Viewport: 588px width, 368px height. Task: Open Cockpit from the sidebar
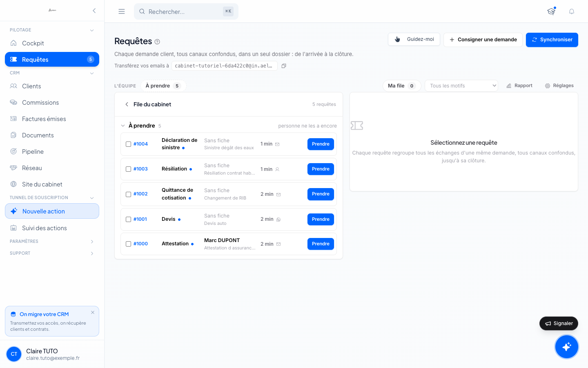pyautogui.click(x=52, y=43)
